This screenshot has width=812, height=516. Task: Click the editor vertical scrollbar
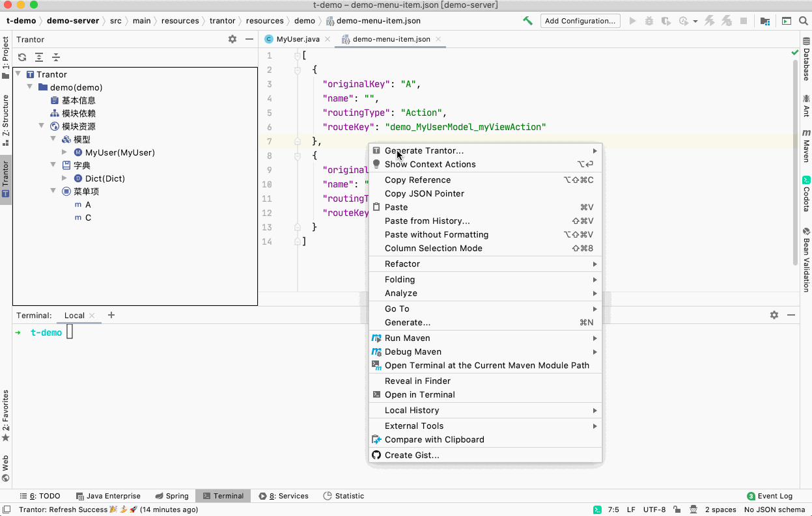coord(795,163)
